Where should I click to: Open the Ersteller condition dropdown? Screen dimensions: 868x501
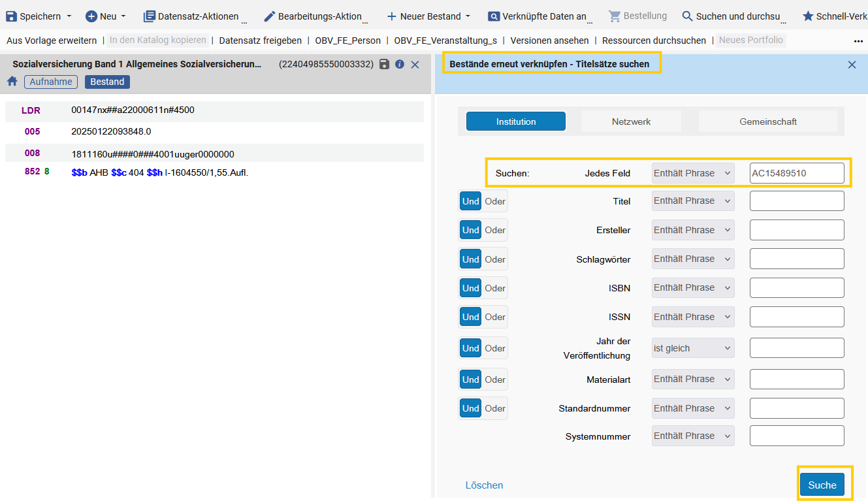coord(693,230)
